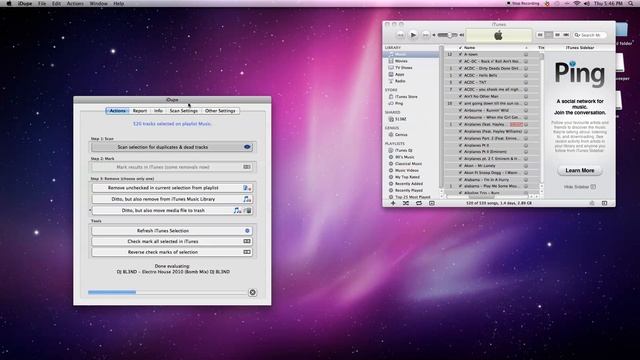The height and width of the screenshot is (360, 640).
Task: Uncheck the ACDC - TNT checkbox
Action: click(460, 82)
